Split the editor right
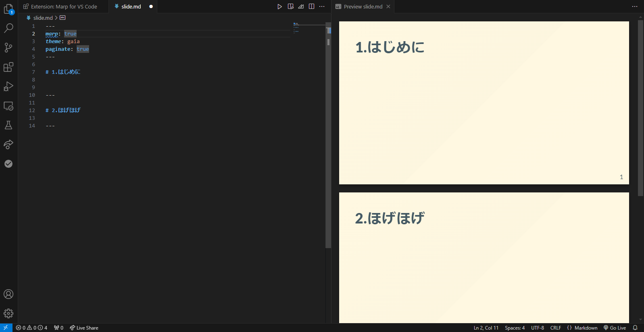Image resolution: width=644 pixels, height=332 pixels. (311, 6)
